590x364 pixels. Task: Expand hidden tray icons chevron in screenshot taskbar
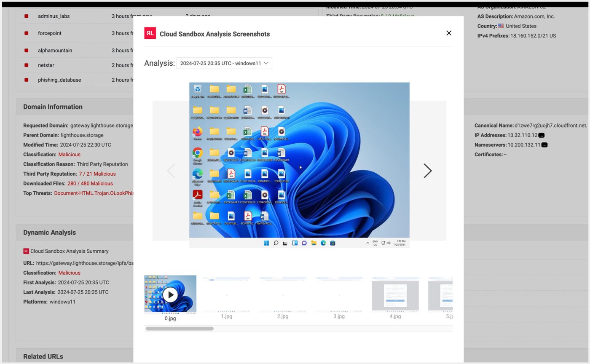pyautogui.click(x=367, y=243)
